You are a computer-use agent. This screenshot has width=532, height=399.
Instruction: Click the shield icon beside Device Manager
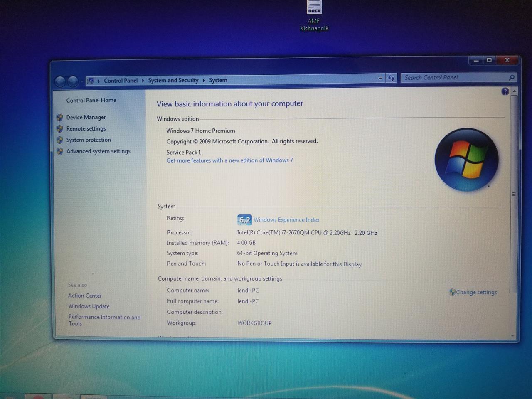tap(60, 118)
